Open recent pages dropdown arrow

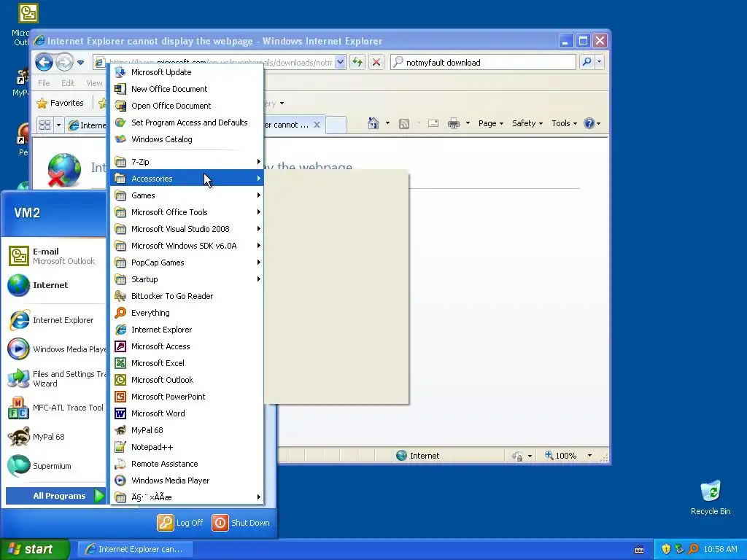coord(80,63)
